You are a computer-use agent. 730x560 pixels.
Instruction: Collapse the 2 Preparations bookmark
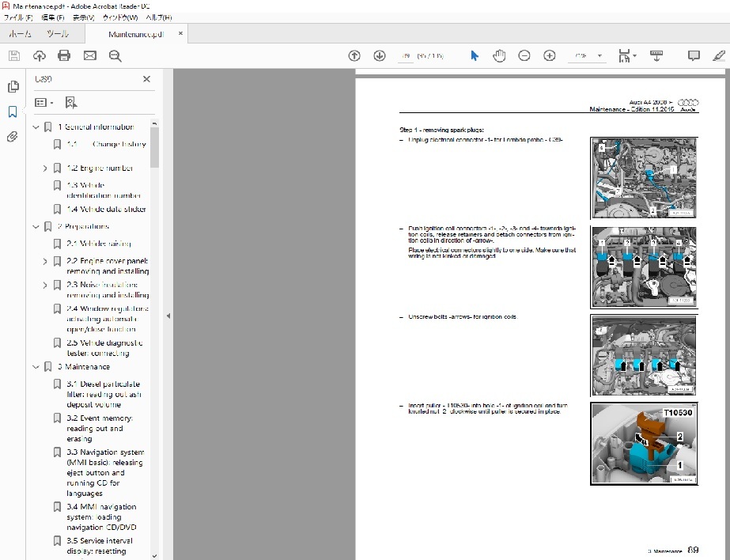36,227
